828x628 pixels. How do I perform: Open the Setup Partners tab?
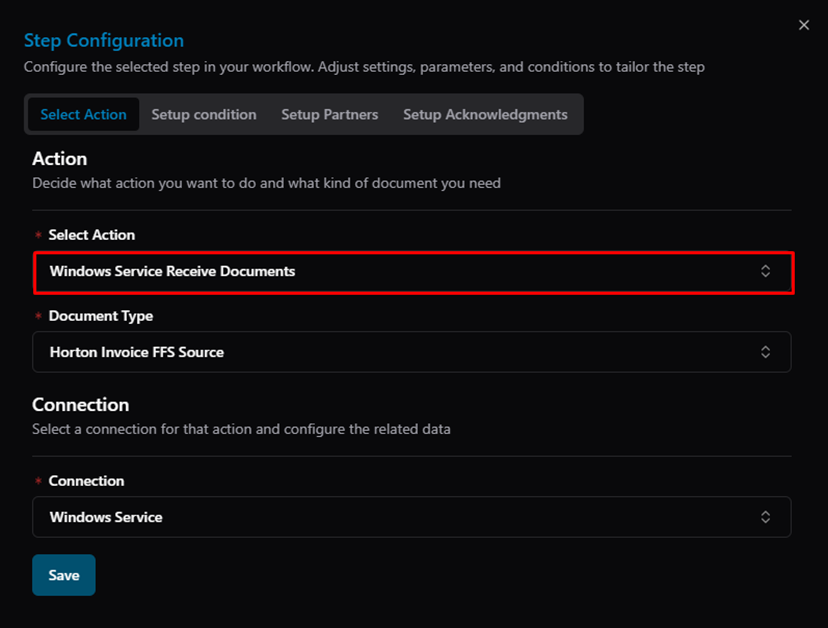click(330, 114)
